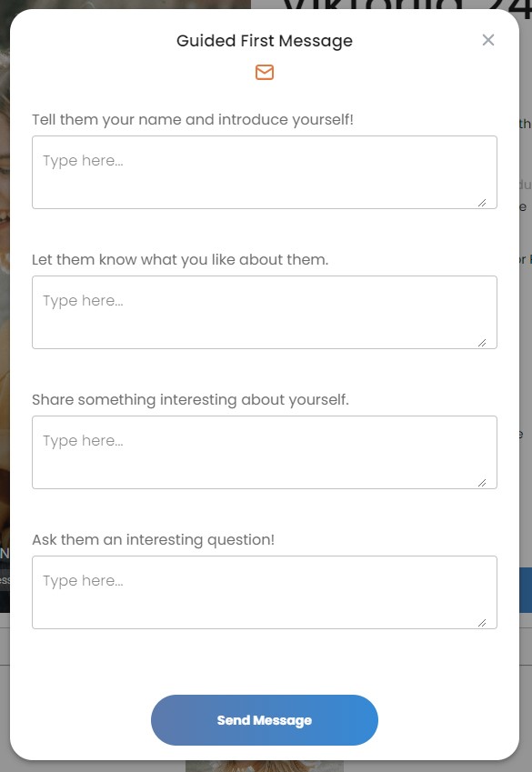532x772 pixels.
Task: Click the 'Guided First Message' title
Action: 265,41
